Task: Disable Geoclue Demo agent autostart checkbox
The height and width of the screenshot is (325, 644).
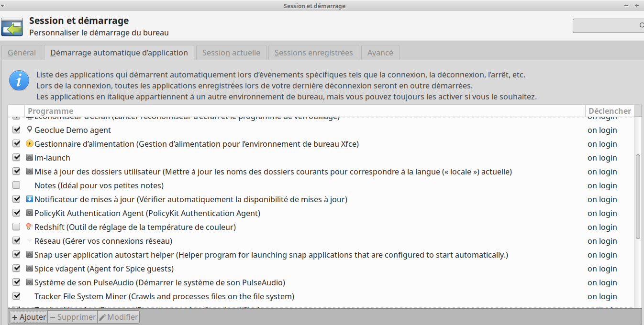Action: pyautogui.click(x=16, y=130)
